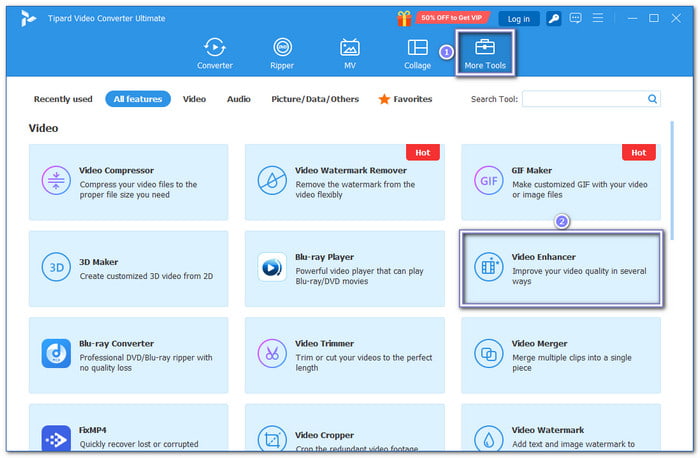Open the 3D Maker tool
The width and height of the screenshot is (700, 458).
[x=129, y=268]
